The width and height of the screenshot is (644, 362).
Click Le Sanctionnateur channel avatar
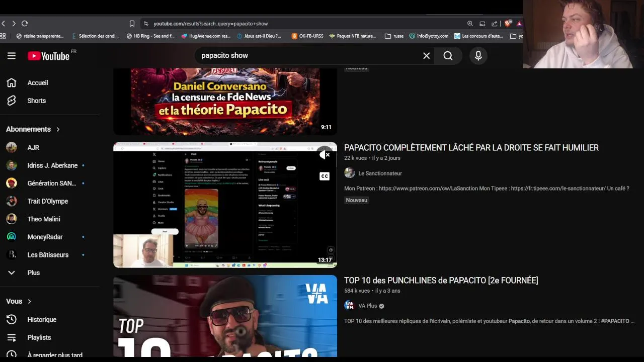click(349, 173)
